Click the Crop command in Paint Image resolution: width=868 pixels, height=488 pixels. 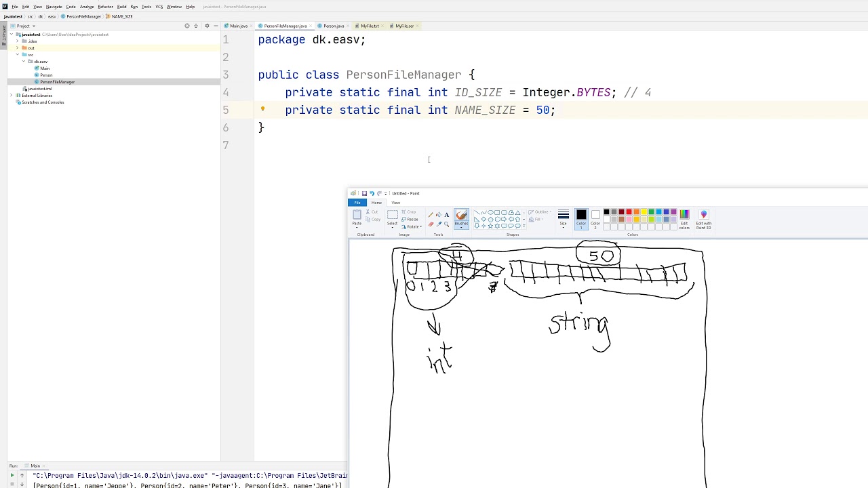pyautogui.click(x=408, y=211)
